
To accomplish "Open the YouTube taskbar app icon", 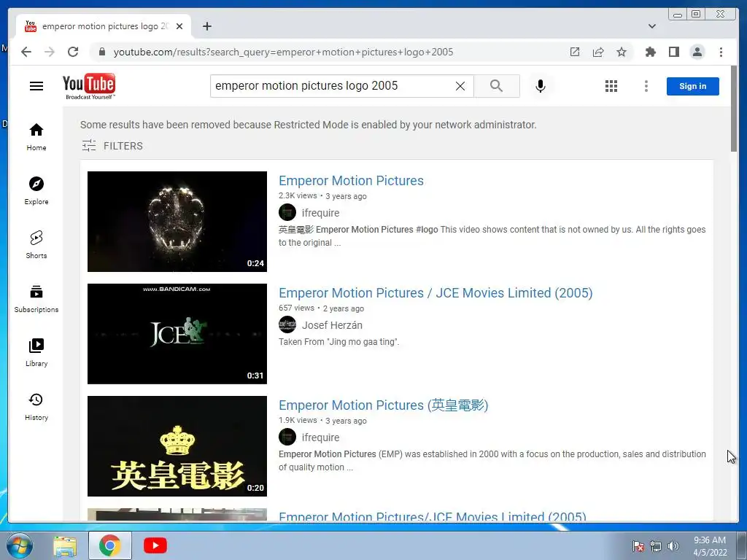I will [155, 545].
